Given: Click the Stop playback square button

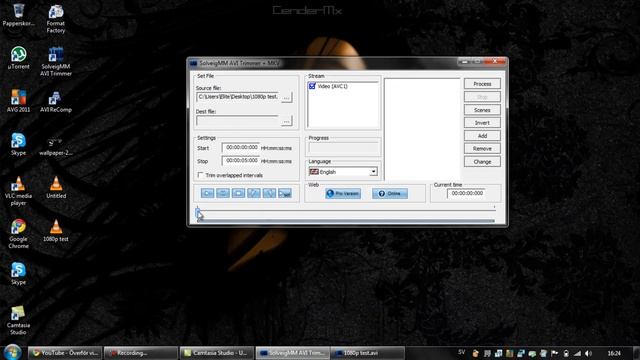Looking at the screenshot, I should pos(238,193).
